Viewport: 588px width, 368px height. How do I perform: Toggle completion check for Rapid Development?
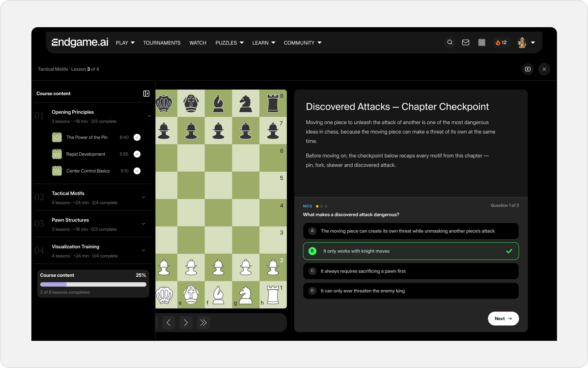(x=137, y=154)
